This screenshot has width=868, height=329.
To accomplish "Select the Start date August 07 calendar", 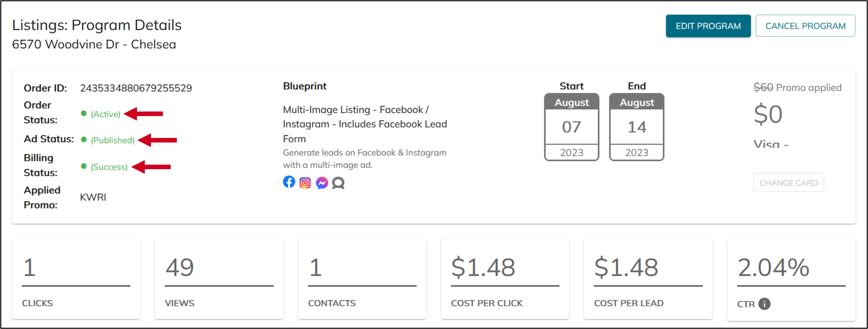I will coord(572,127).
